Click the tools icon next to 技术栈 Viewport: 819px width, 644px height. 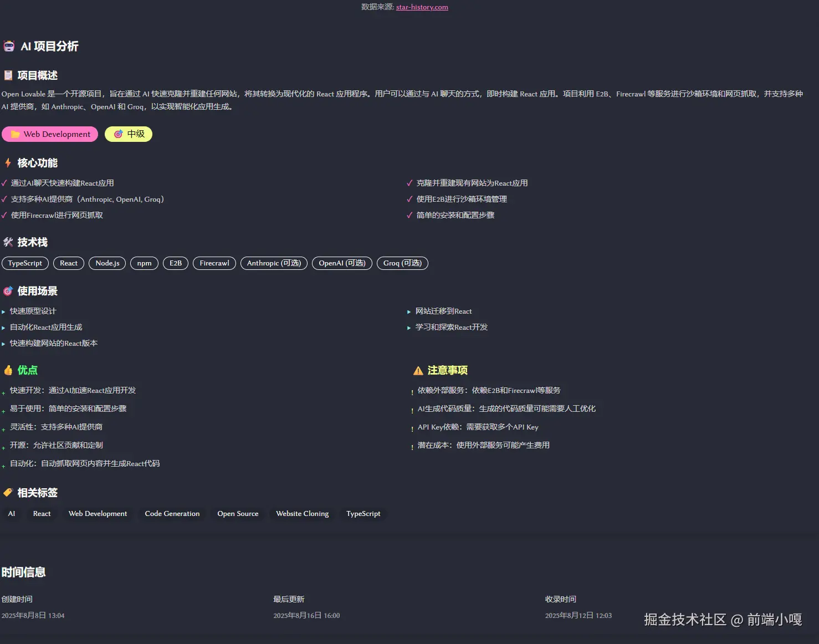click(8, 242)
